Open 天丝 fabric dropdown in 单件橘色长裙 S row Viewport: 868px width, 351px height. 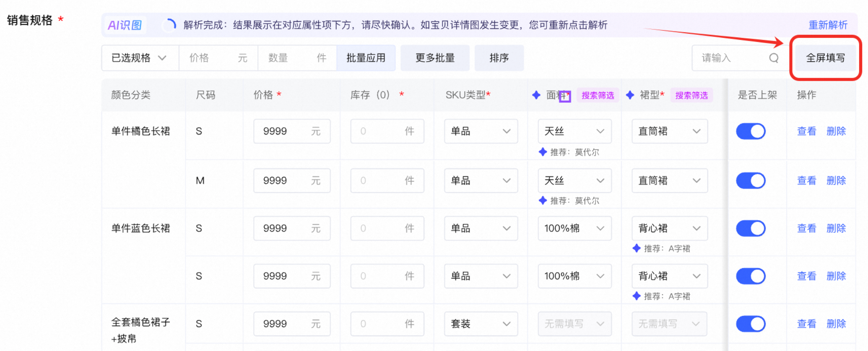(574, 131)
